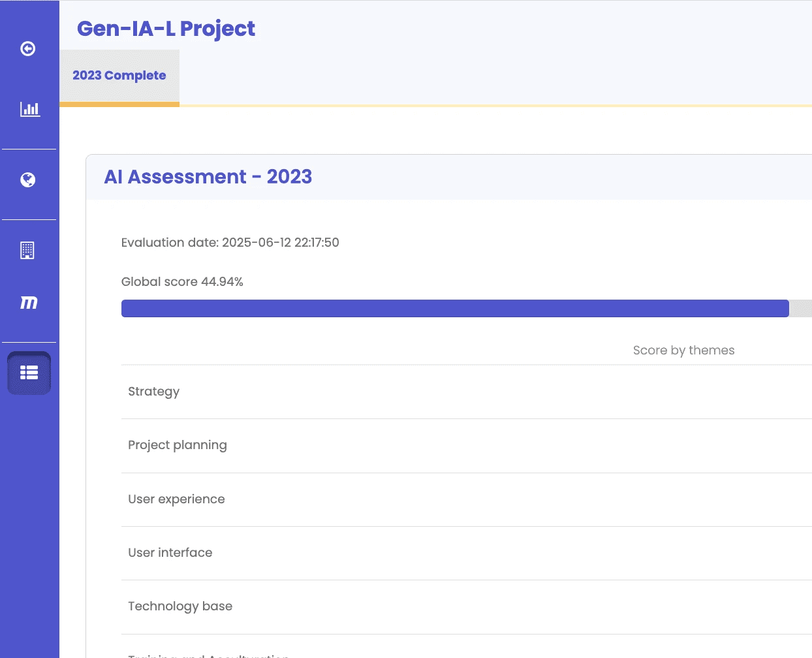Select the Strategy theme row
Screen dimensions: 812x658
(467, 392)
